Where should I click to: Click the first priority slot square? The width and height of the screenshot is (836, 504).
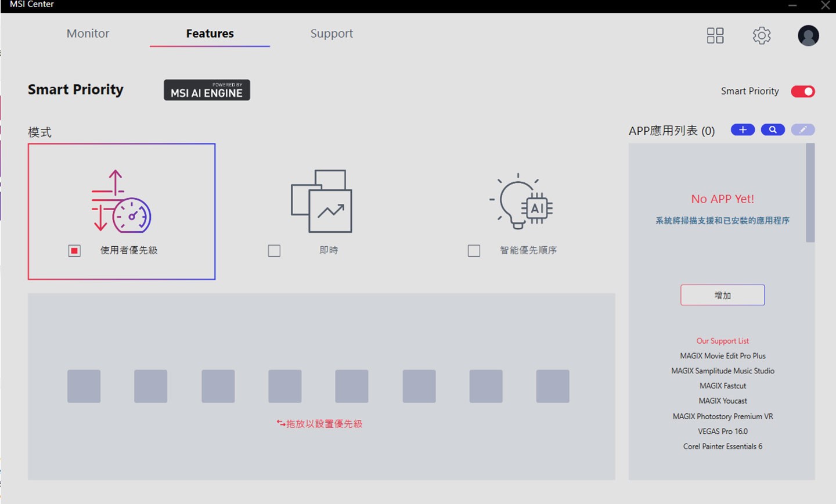tap(84, 386)
